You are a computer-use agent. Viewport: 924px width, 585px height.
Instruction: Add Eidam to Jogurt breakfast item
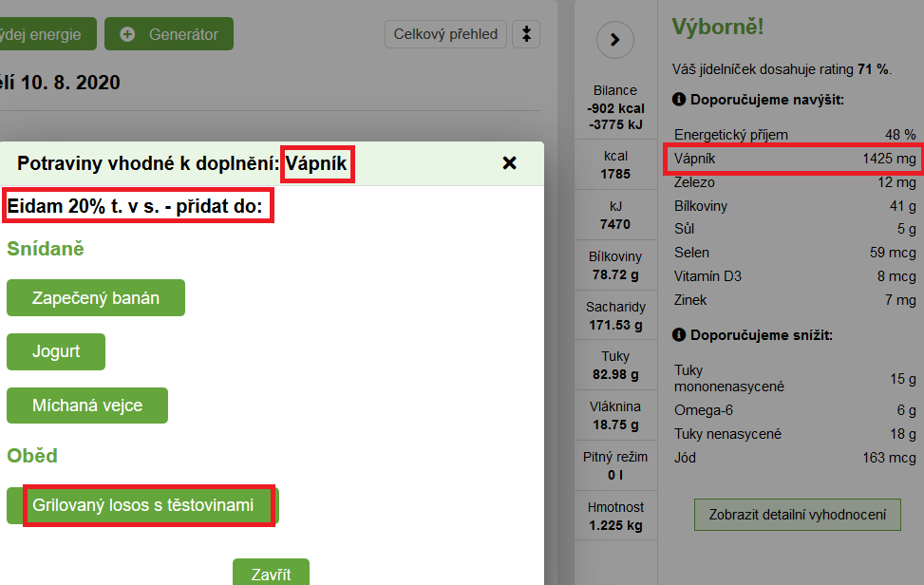click(56, 351)
